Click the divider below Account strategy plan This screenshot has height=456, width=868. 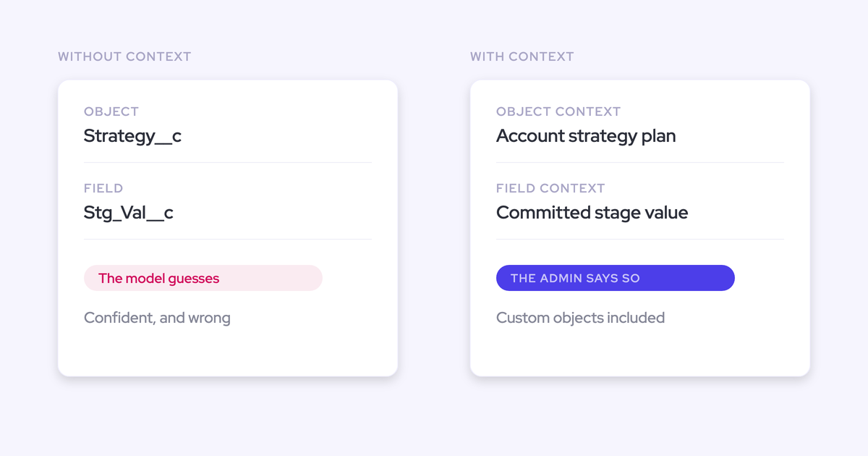coord(640,163)
